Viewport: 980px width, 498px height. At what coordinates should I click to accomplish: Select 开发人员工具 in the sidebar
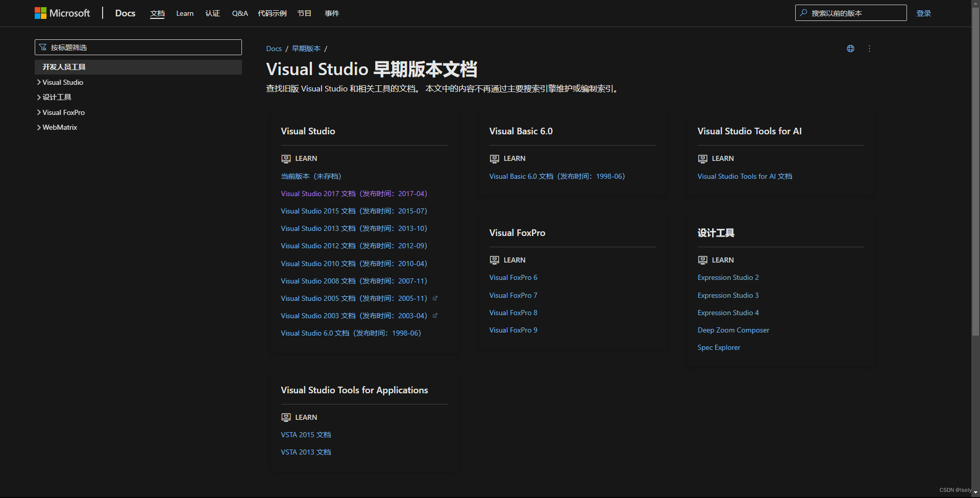[138, 67]
